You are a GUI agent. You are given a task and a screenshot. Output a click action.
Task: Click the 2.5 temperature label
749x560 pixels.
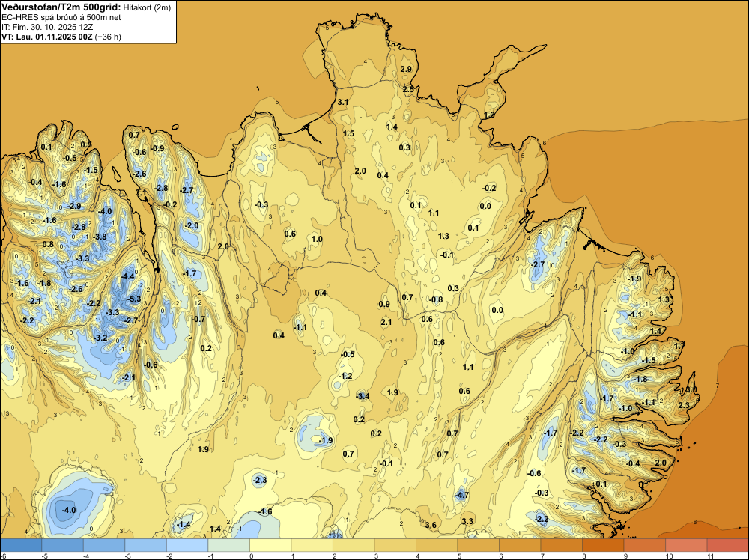click(408, 89)
